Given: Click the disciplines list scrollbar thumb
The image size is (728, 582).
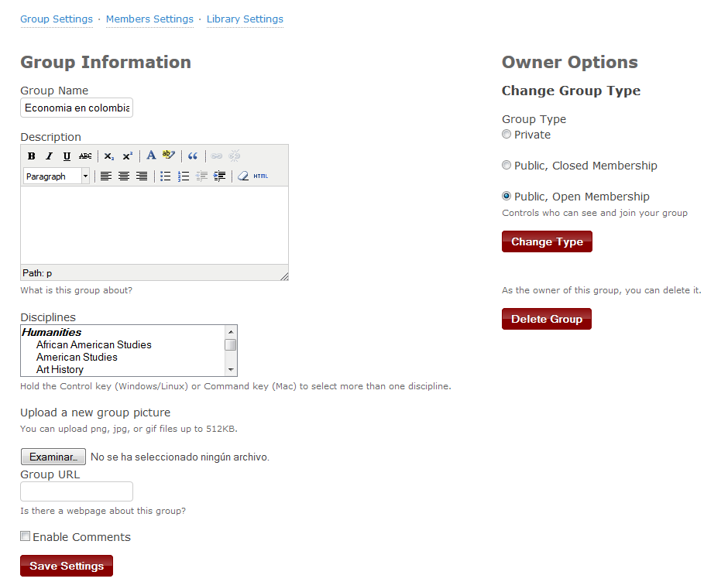Looking at the screenshot, I should click(x=231, y=345).
